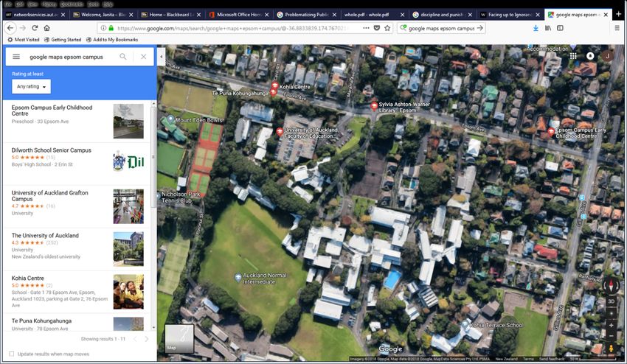Viewport: 627px width, 364px height.
Task: Open Firefox application menu
Action: tap(617, 28)
